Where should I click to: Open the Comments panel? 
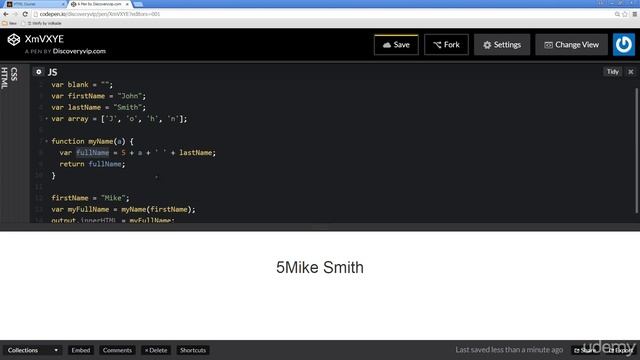point(117,350)
